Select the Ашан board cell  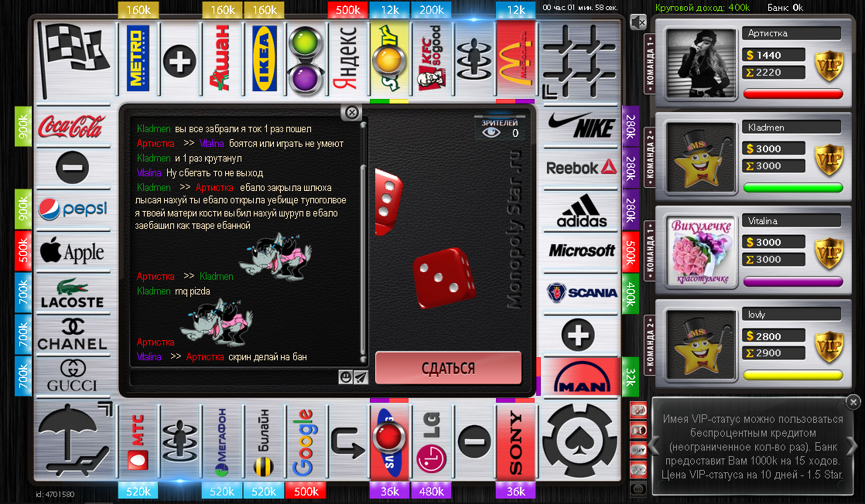coord(222,60)
